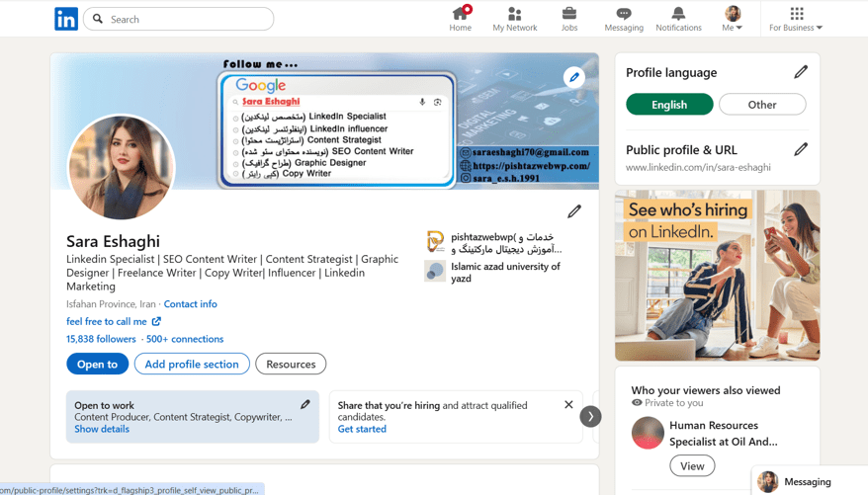This screenshot has width=868, height=495.
Task: Click Add profile section
Action: [192, 364]
